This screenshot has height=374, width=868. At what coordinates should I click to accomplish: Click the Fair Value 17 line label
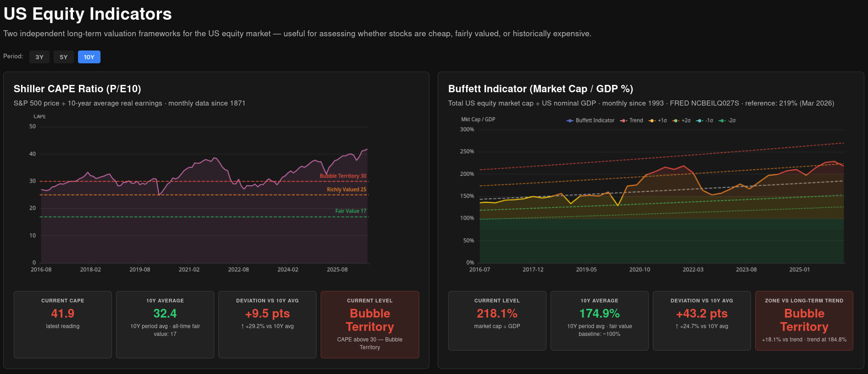(351, 211)
